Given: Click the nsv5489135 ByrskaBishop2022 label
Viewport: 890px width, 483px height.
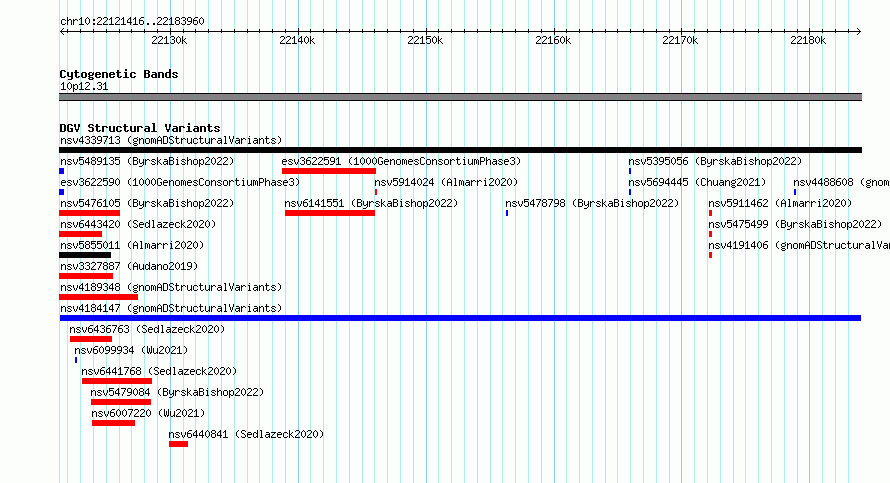Looking at the screenshot, I should click(x=147, y=161).
